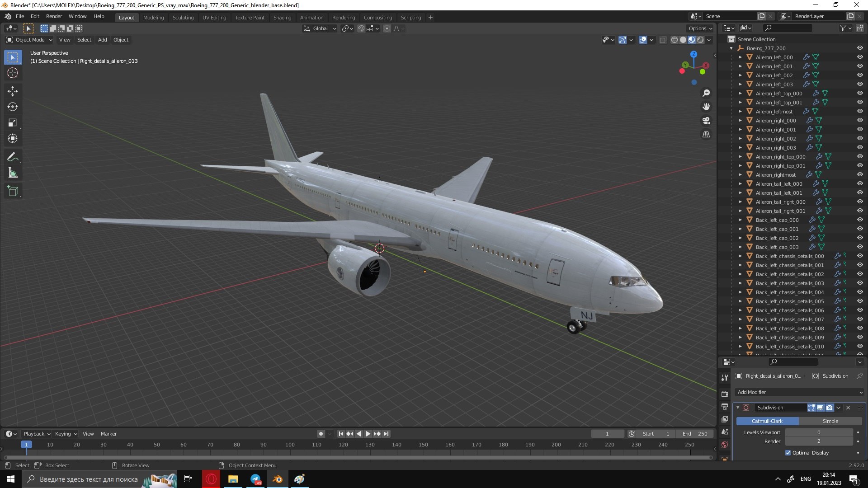Open Playback dropdown in timeline

pyautogui.click(x=37, y=434)
